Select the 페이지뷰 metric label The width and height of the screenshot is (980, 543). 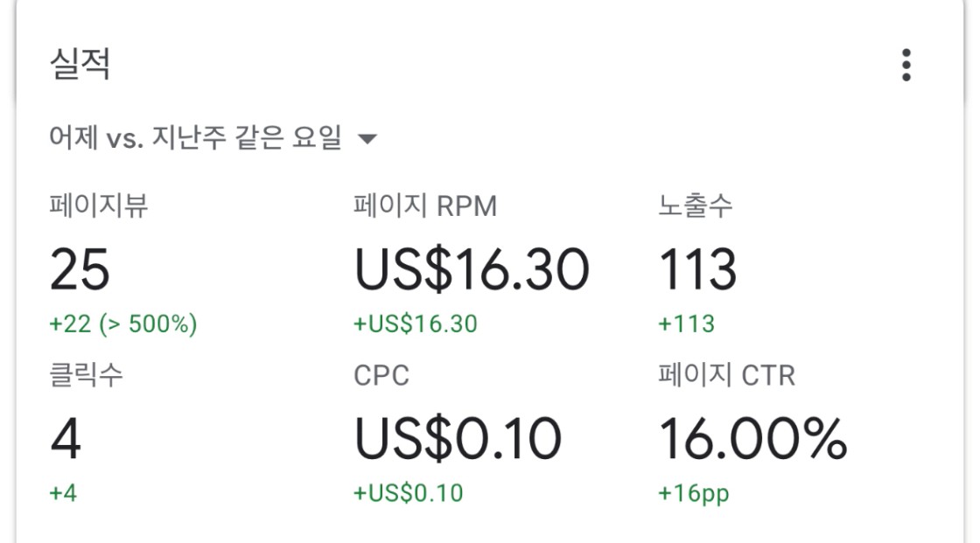tap(98, 206)
